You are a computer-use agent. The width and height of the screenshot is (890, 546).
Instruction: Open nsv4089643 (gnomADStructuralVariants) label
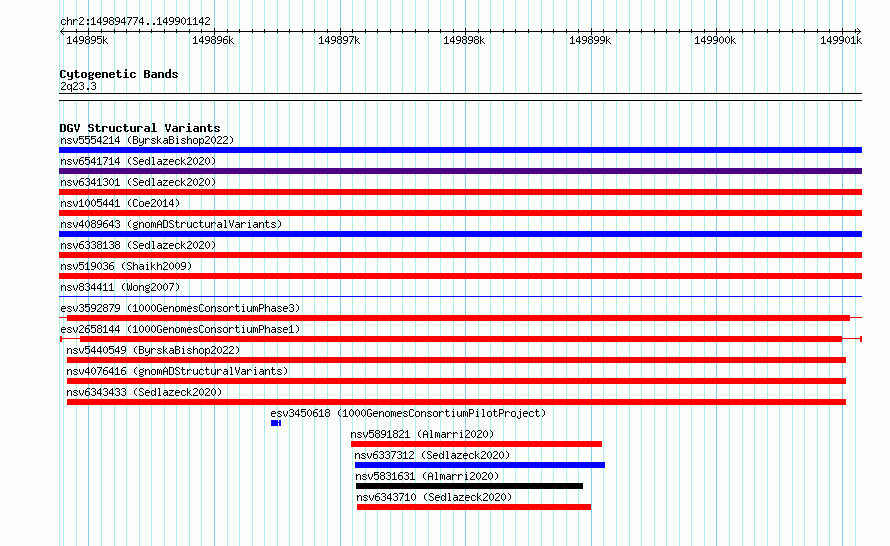point(171,224)
